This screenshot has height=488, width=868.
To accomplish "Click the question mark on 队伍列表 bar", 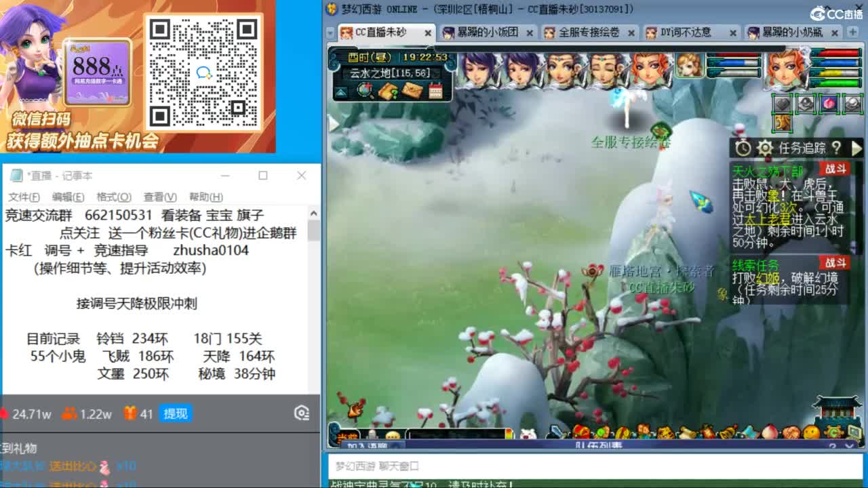I will tap(833, 445).
